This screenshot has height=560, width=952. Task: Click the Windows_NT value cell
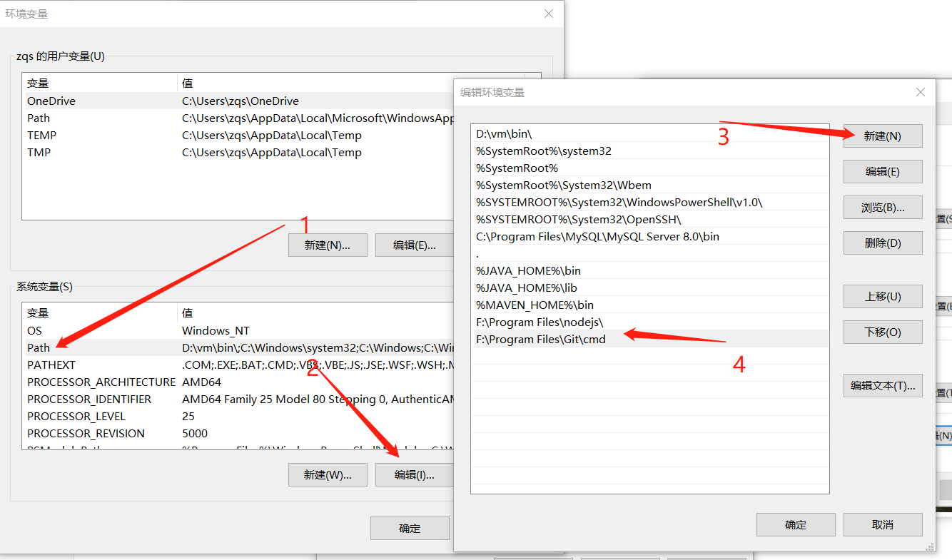point(216,330)
